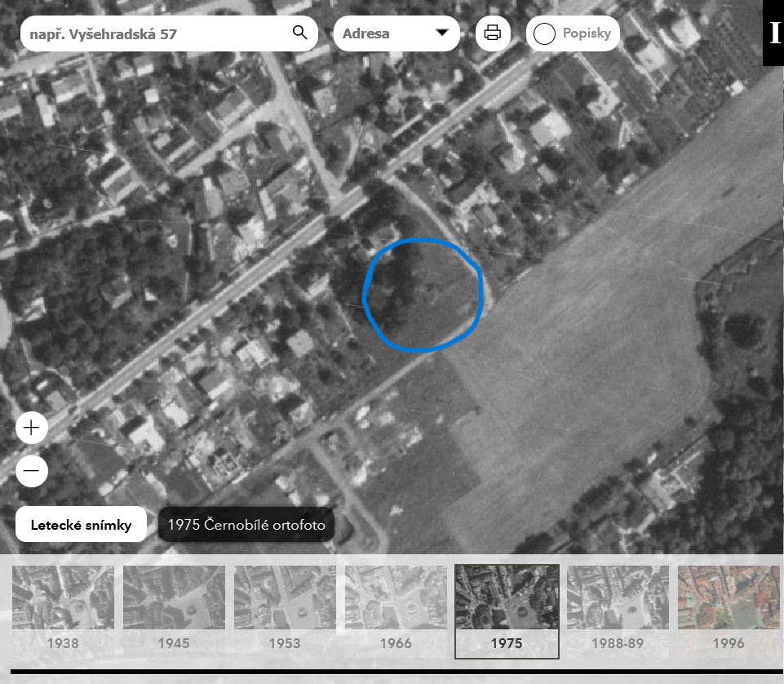Screen dimensions: 784x684
Task: Click the horizontal scrollbar below thumbnails
Action: coord(392,673)
